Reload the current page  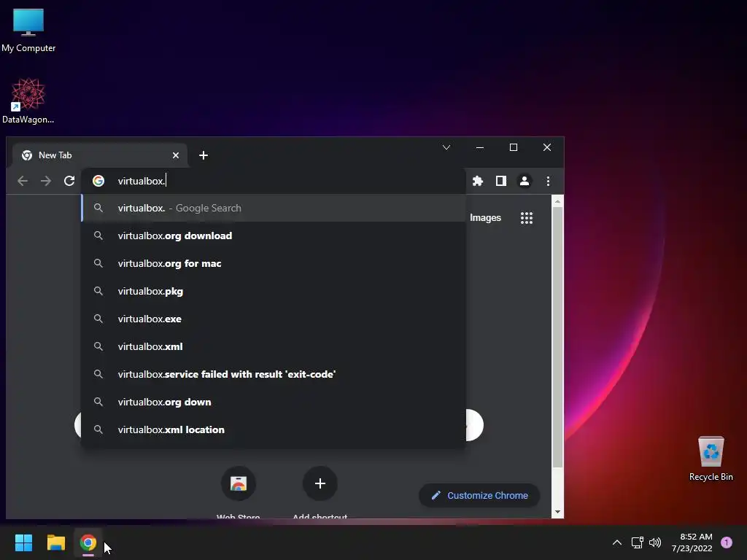69,181
